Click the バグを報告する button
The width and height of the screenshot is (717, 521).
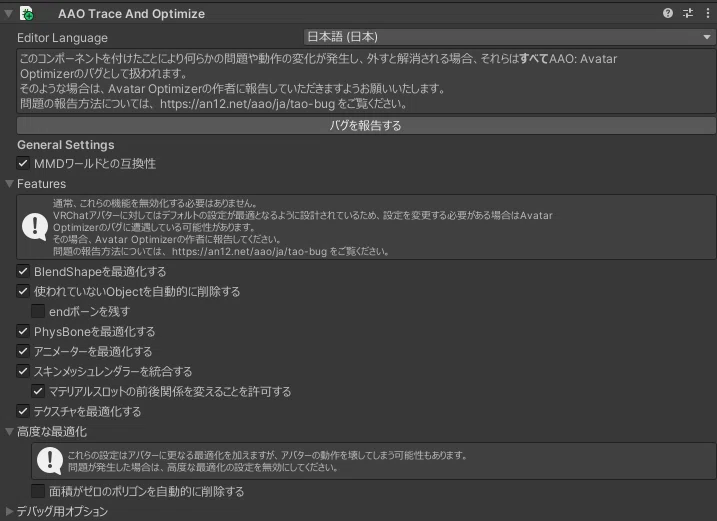pos(366,125)
